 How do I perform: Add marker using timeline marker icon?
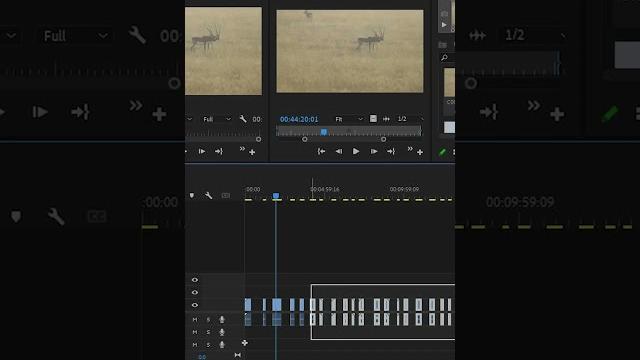(x=192, y=196)
